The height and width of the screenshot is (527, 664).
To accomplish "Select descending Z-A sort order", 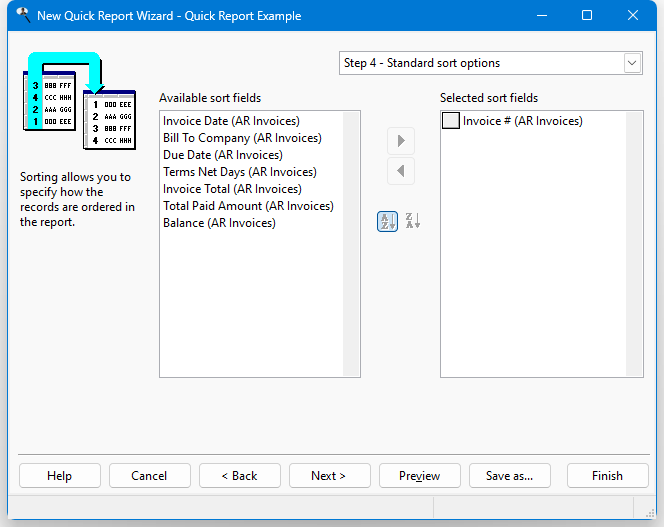I will coord(412,221).
